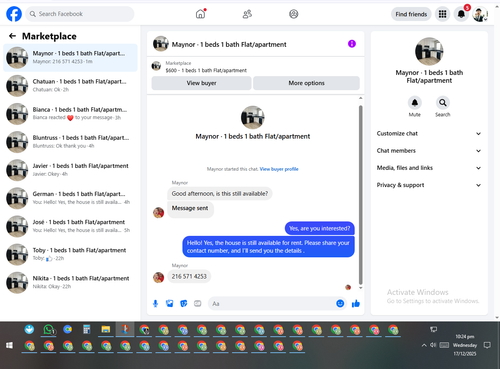
Task: Open the Calculator from the taskbar
Action: coord(87,330)
